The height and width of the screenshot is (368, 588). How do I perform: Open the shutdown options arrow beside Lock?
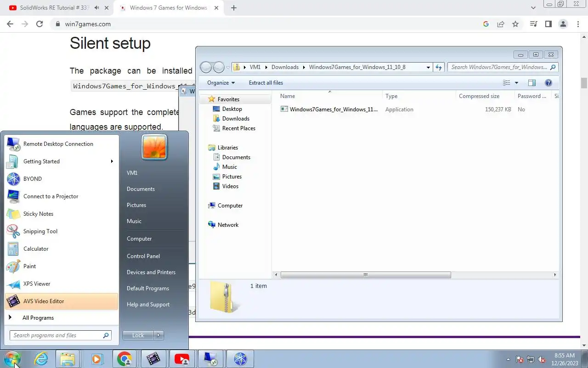coord(158,335)
